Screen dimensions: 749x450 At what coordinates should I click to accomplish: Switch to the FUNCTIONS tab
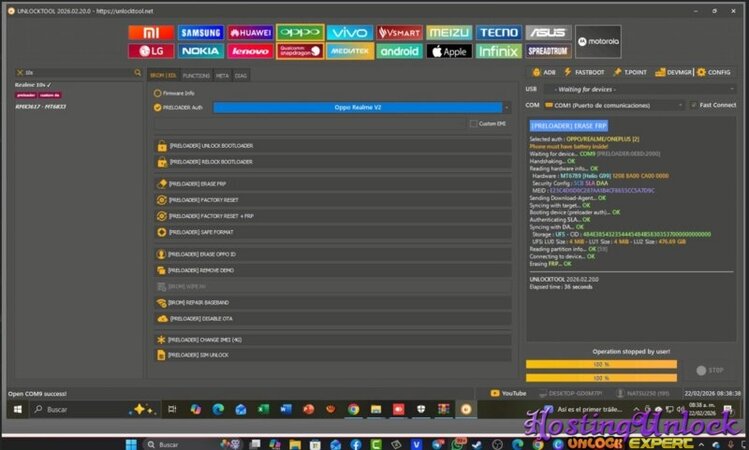tap(196, 75)
